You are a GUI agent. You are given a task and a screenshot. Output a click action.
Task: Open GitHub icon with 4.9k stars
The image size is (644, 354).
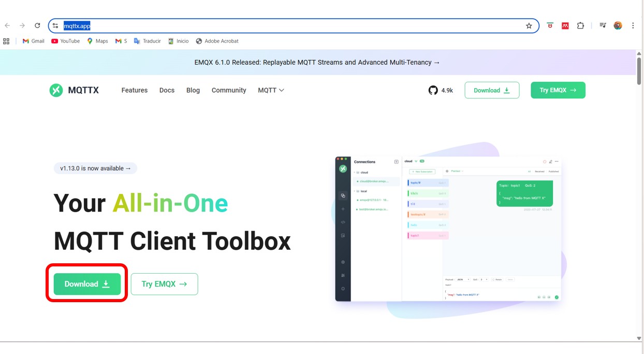click(441, 90)
